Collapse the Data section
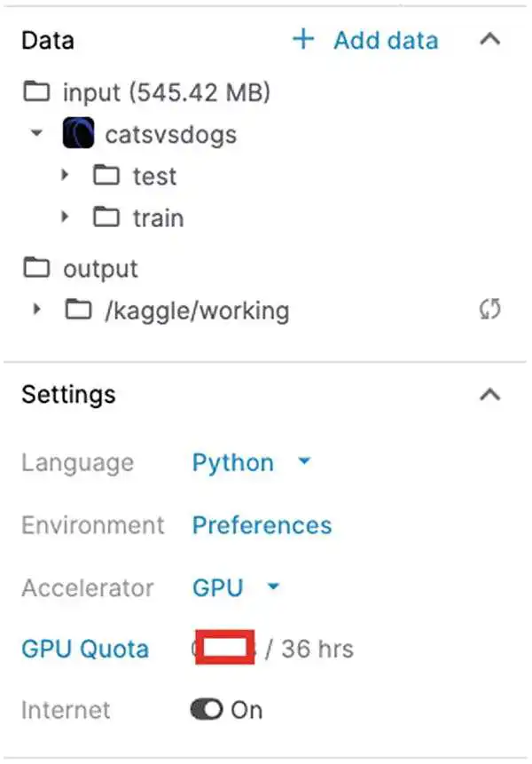 point(489,39)
